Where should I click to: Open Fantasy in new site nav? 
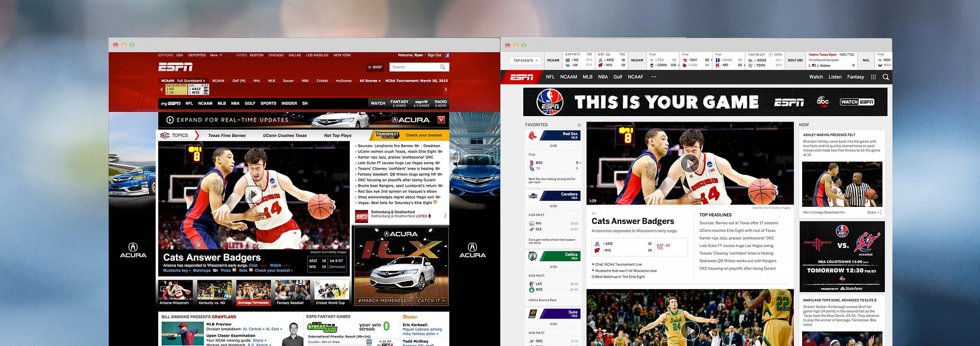tap(856, 77)
